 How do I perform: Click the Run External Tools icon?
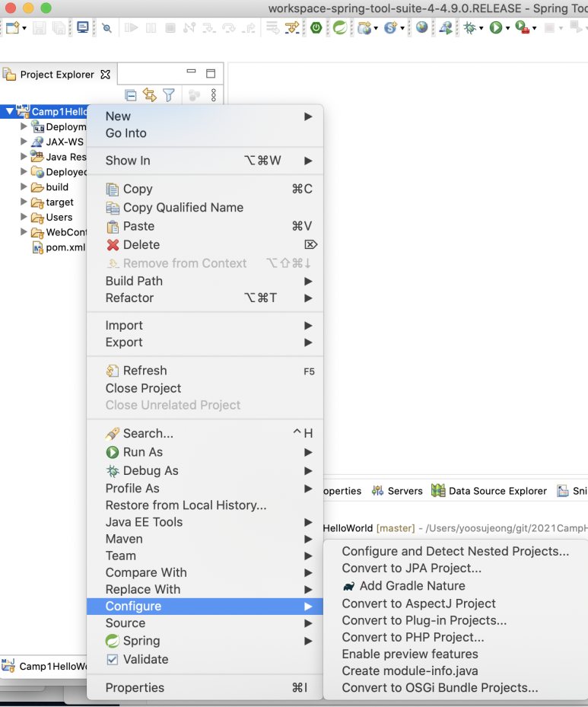pos(522,28)
